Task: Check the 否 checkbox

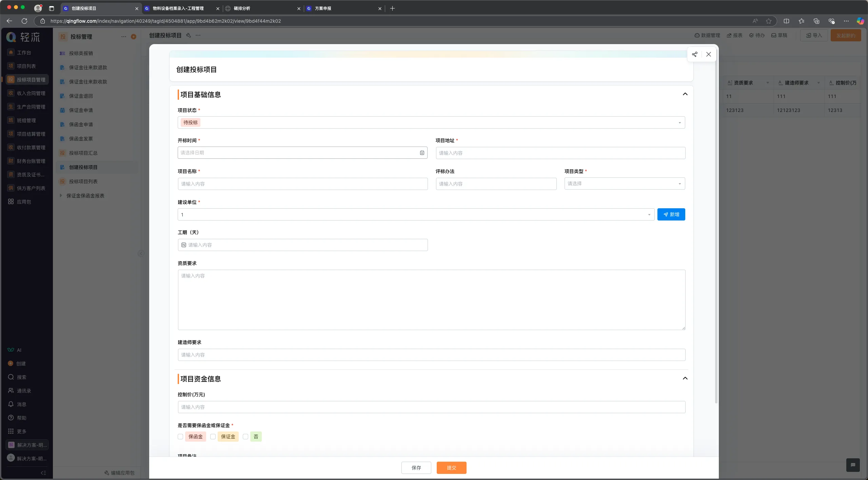Action: point(245,437)
